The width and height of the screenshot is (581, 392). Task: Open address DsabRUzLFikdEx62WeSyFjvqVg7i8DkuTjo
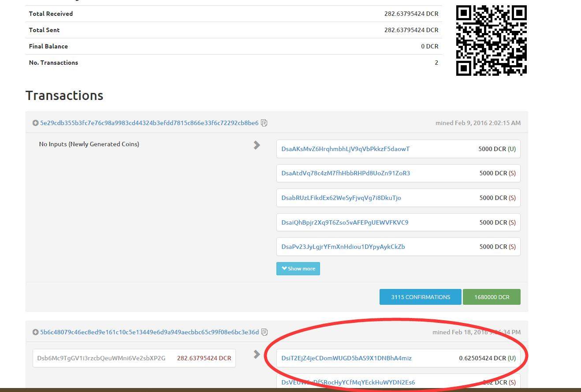coord(341,198)
